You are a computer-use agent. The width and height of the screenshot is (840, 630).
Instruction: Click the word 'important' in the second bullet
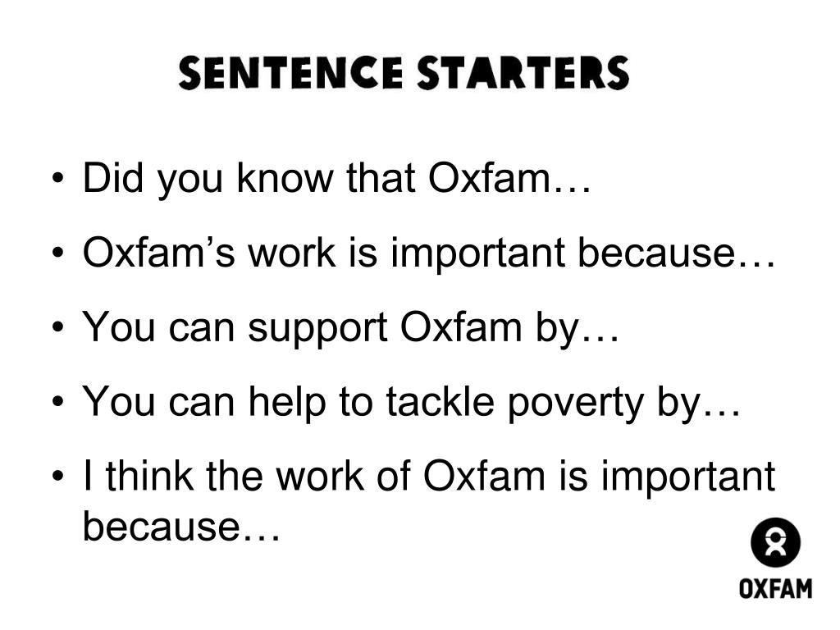478,254
